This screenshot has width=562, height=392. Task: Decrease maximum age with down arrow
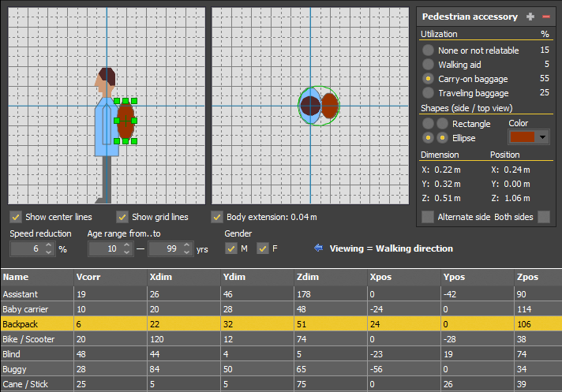187,252
